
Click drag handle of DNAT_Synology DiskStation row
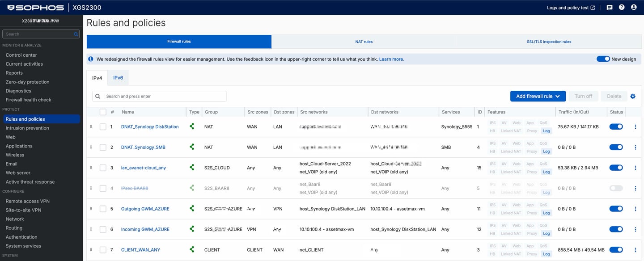[91, 127]
